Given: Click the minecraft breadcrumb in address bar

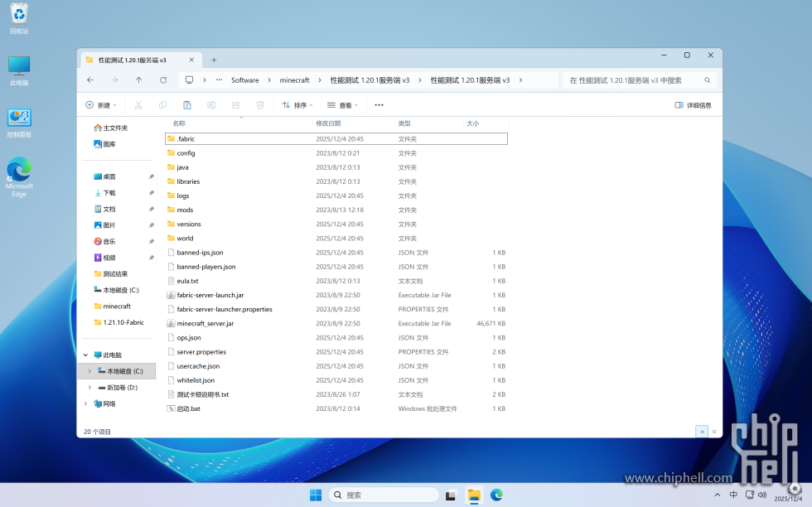Looking at the screenshot, I should (x=294, y=80).
